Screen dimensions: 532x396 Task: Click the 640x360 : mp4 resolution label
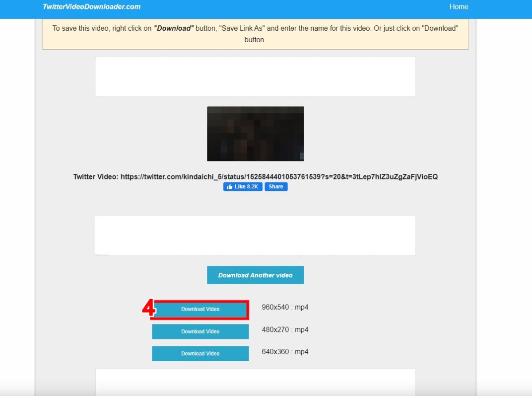pyautogui.click(x=285, y=352)
